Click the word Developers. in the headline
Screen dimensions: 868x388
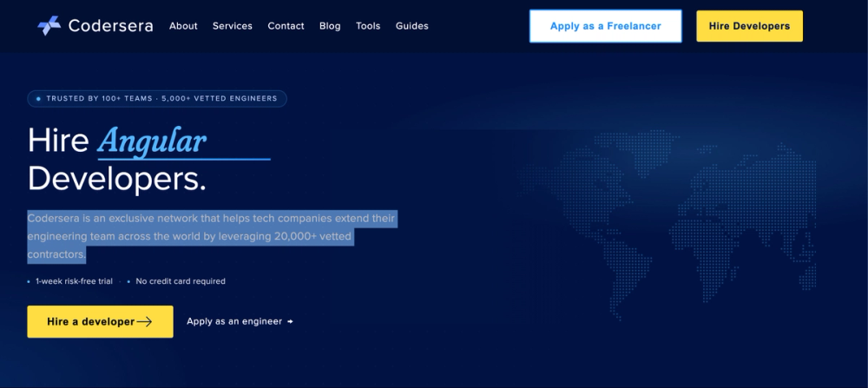click(117, 179)
